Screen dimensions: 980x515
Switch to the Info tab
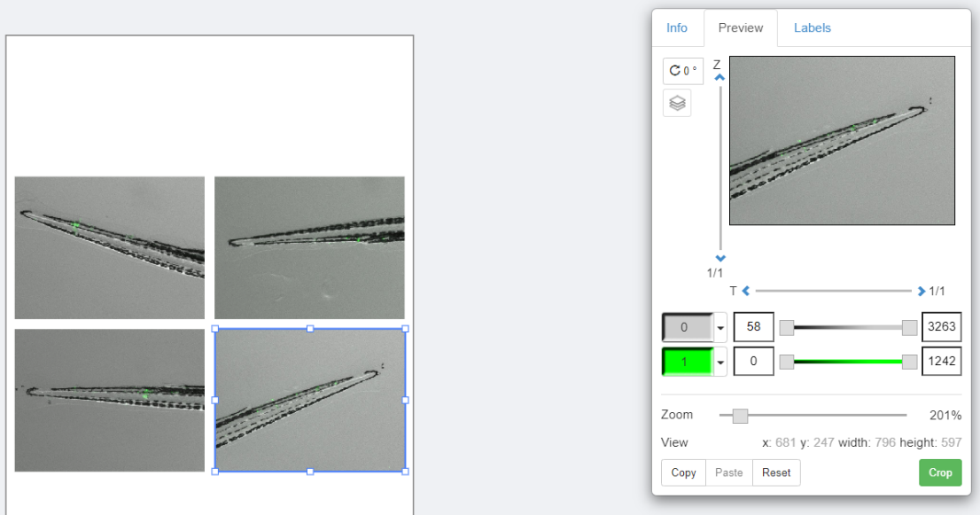pos(676,27)
